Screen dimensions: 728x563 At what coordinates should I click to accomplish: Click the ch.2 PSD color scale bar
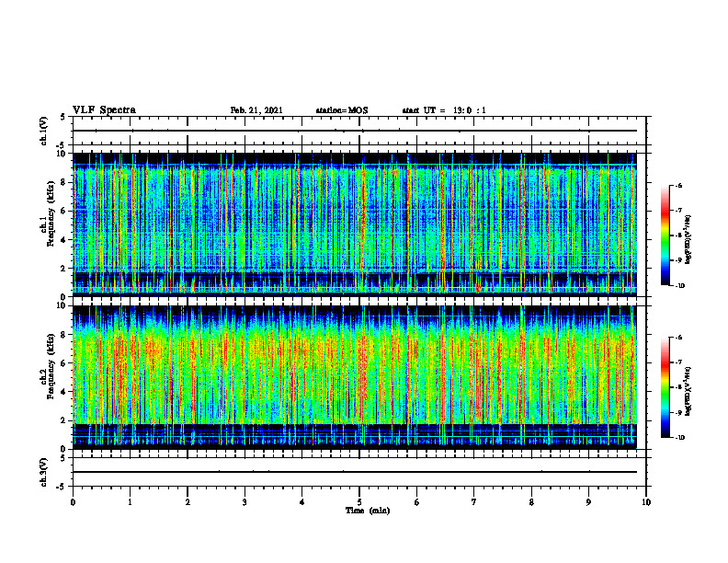point(665,387)
